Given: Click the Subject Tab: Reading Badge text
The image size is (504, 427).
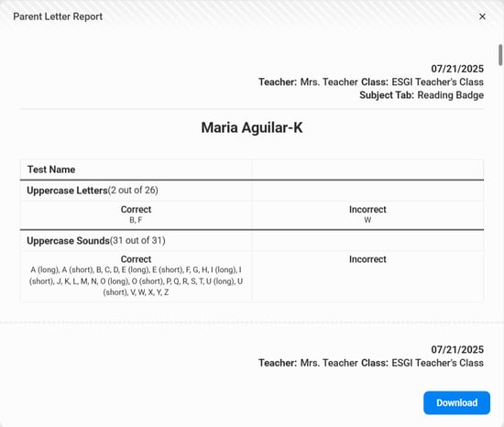Looking at the screenshot, I should 422,95.
